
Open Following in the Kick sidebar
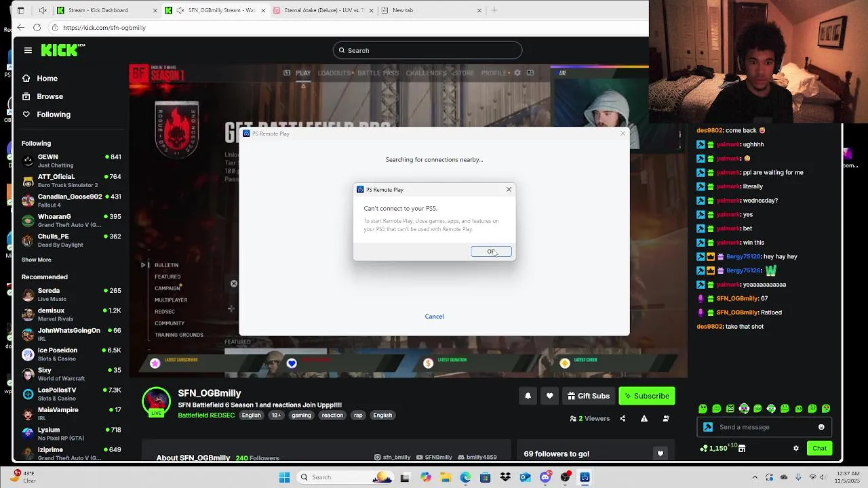pos(46,115)
